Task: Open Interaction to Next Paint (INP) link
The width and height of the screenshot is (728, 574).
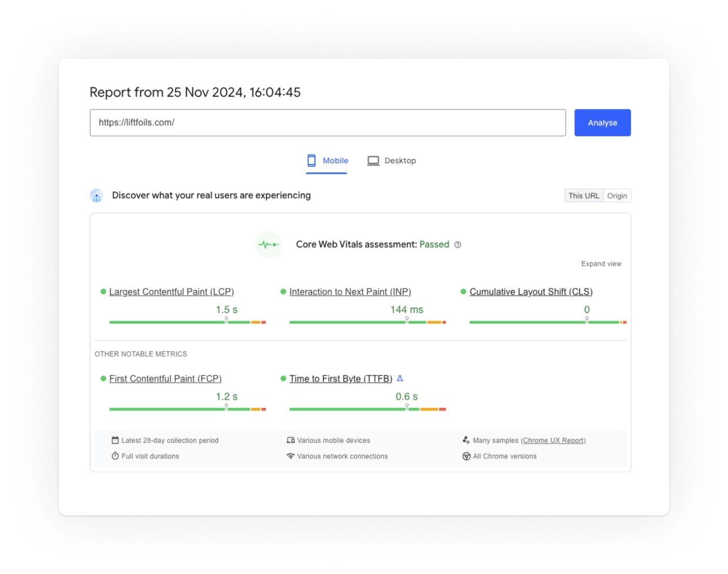Action: (350, 292)
